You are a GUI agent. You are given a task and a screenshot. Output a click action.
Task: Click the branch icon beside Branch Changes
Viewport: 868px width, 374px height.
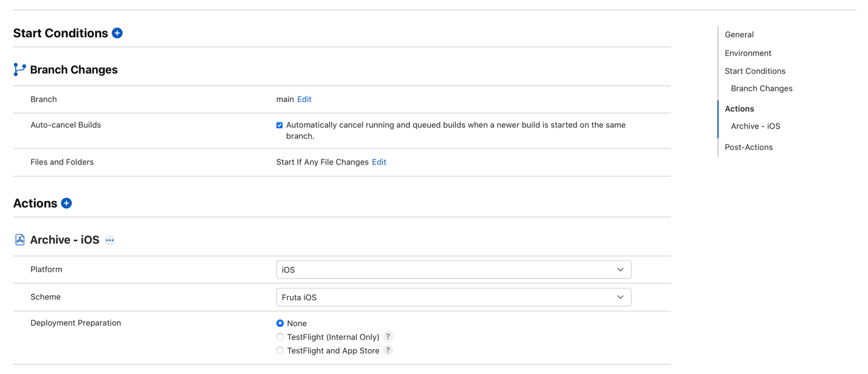point(18,69)
